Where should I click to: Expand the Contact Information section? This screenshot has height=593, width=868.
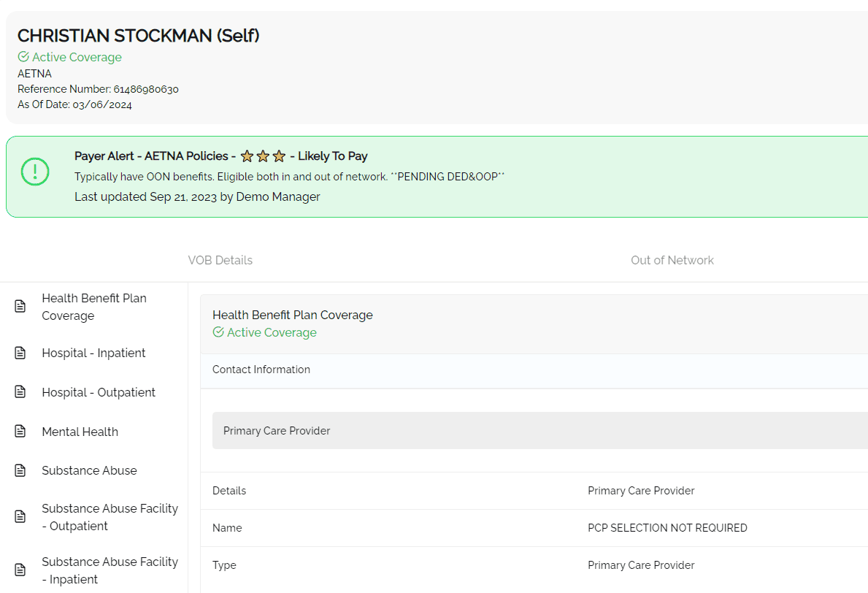coord(261,370)
